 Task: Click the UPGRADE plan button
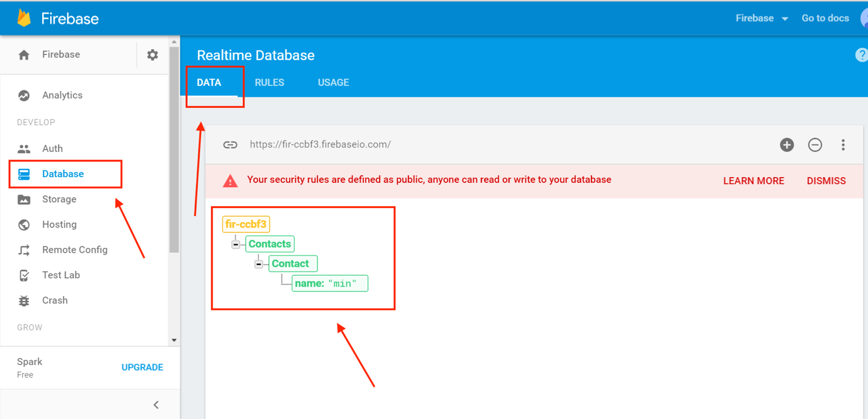[142, 367]
